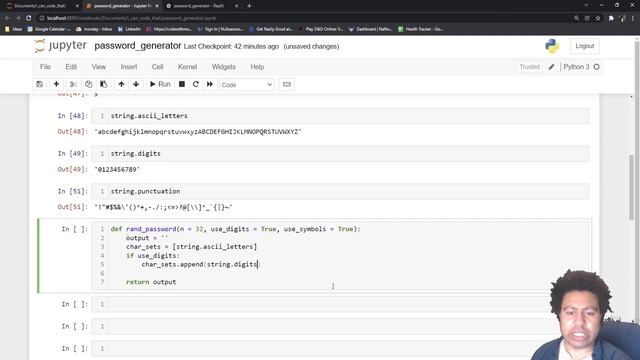Screen dimensions: 640x360
Task: Open the Edit menu
Action: tap(71, 67)
